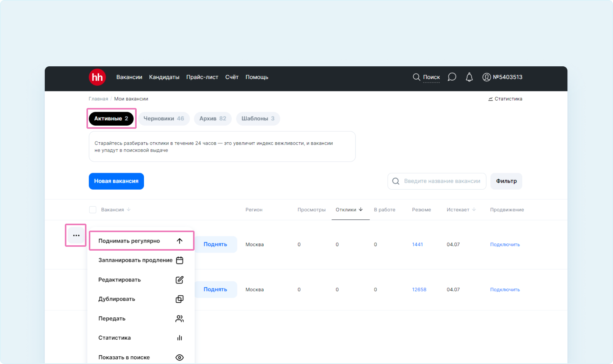613x364 pixels.
Task: Select Статистика in the dropdown menu
Action: 141,338
